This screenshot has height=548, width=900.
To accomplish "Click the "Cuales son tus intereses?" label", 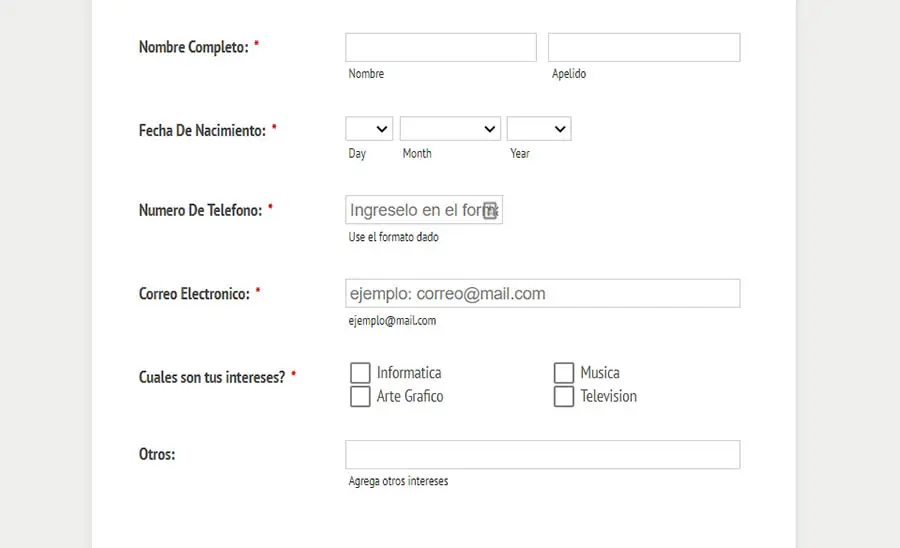I will 211,377.
